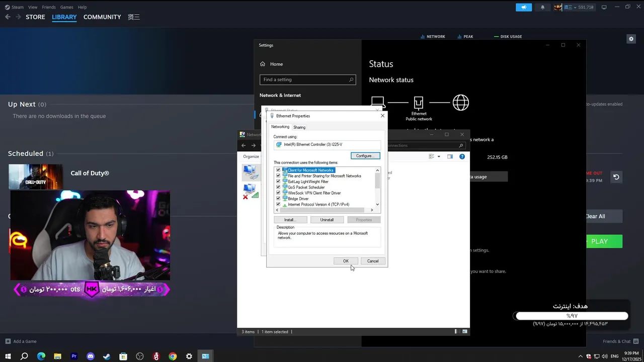Viewport: 644px width, 362px height.
Task: Click the Call of Duty game thumbnail
Action: [36, 176]
